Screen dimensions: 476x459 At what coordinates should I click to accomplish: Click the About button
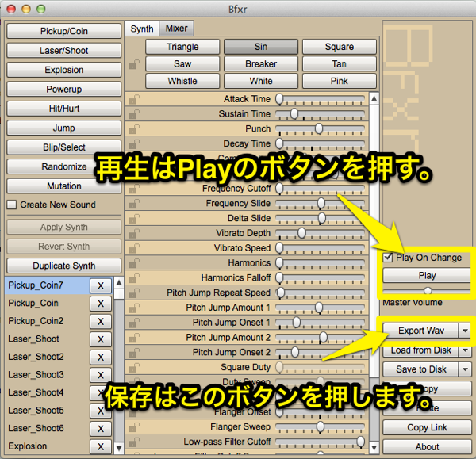pyautogui.click(x=427, y=447)
